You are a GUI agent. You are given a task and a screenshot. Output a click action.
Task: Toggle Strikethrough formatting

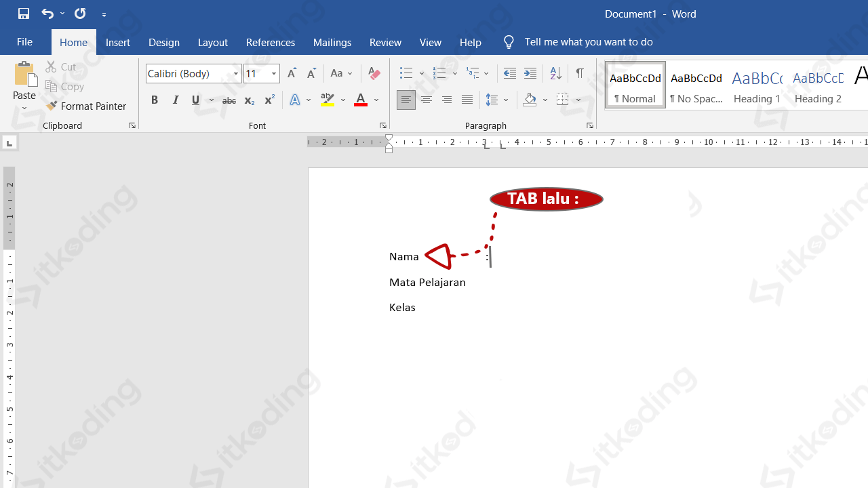point(229,100)
